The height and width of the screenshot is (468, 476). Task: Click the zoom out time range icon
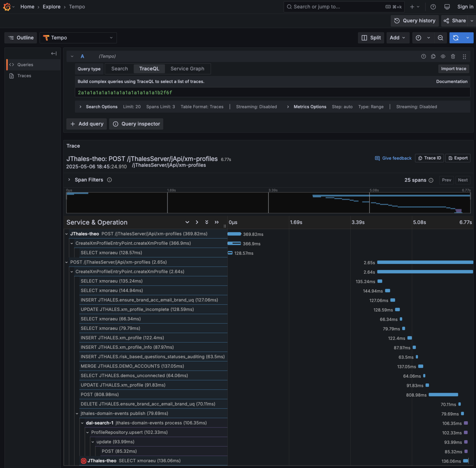click(440, 38)
